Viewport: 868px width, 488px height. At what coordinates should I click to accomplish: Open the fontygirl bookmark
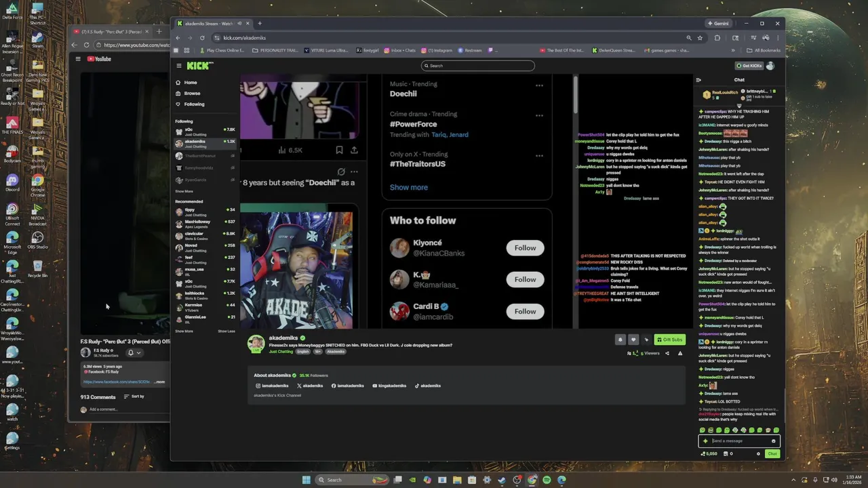click(x=368, y=50)
